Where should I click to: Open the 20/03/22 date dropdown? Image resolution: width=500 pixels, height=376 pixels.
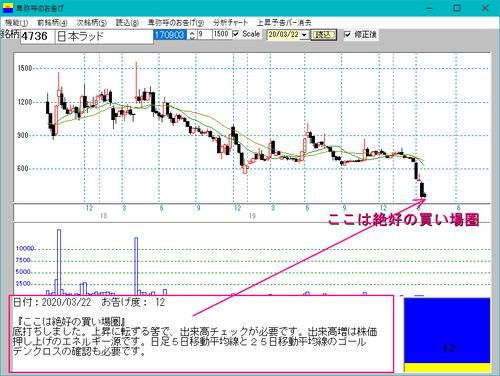pyautogui.click(x=304, y=35)
